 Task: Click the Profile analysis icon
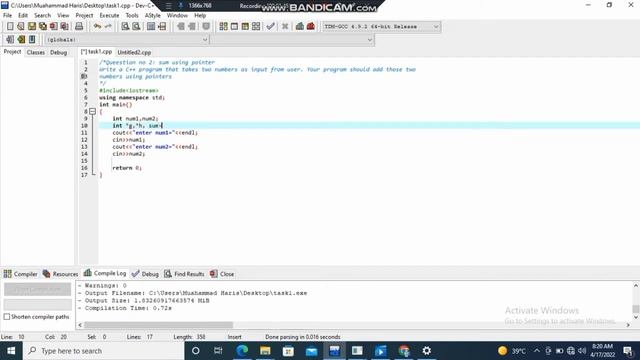tap(300, 27)
